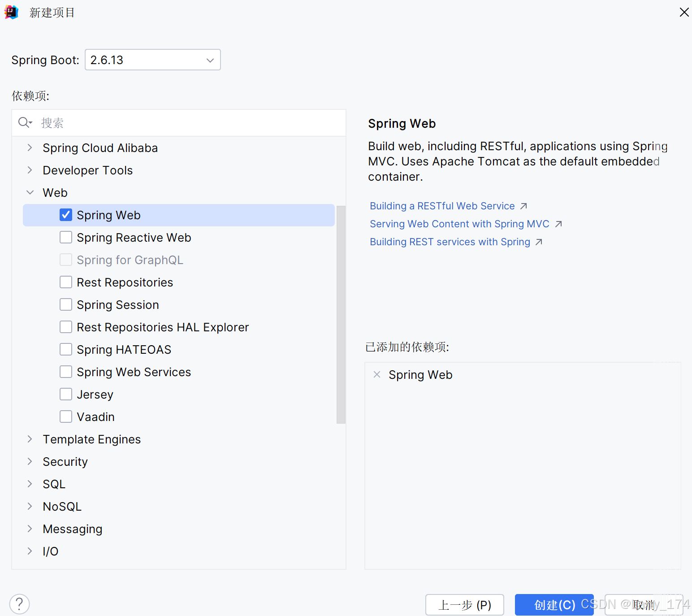Select Spring for GraphQL label
The image size is (692, 616).
click(130, 260)
